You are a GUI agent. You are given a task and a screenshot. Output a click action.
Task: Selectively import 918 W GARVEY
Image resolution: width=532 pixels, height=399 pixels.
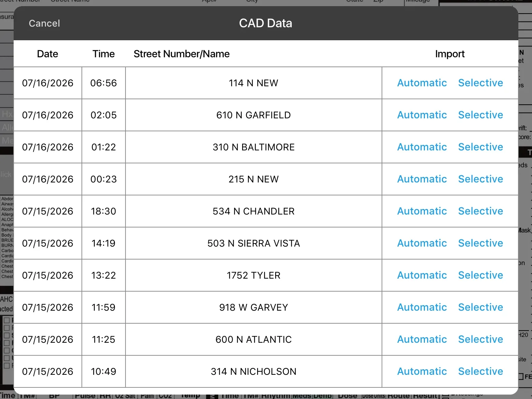[x=481, y=307]
